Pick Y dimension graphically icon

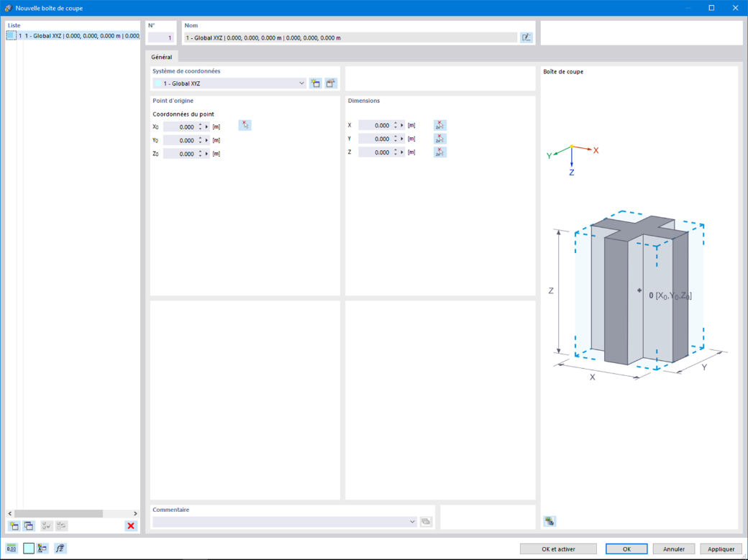pos(440,139)
